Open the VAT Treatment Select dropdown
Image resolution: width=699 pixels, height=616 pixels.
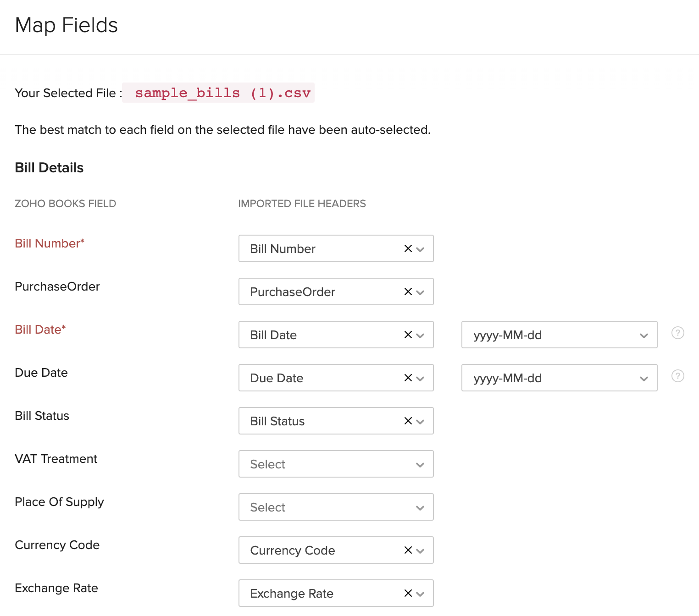(336, 464)
